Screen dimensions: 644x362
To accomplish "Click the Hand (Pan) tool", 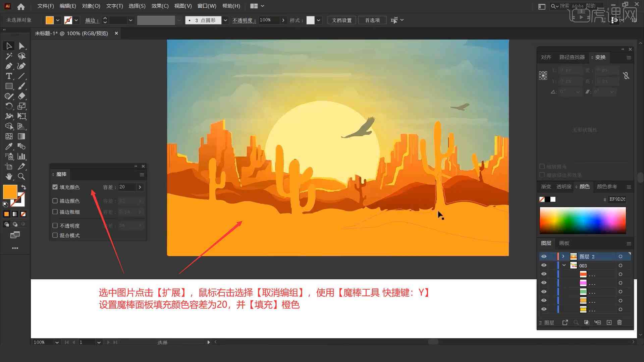I will pyautogui.click(x=8, y=177).
